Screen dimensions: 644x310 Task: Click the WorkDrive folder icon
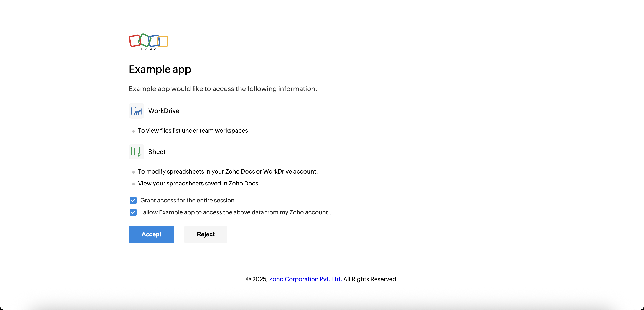[x=136, y=111]
